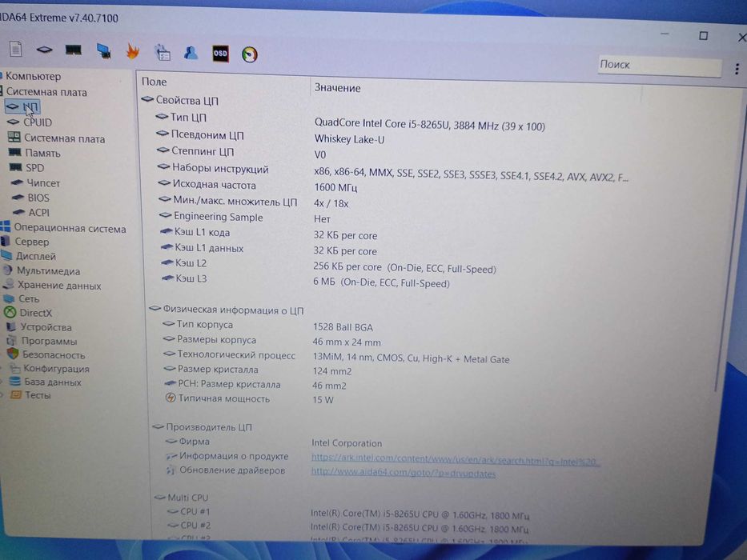Expand the Мультимедиа category

[48, 271]
